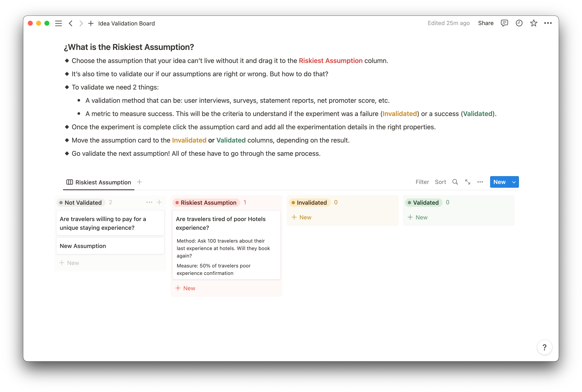Navigate back using the left arrow icon
Viewport: 582px width, 392px height.
tap(71, 23)
